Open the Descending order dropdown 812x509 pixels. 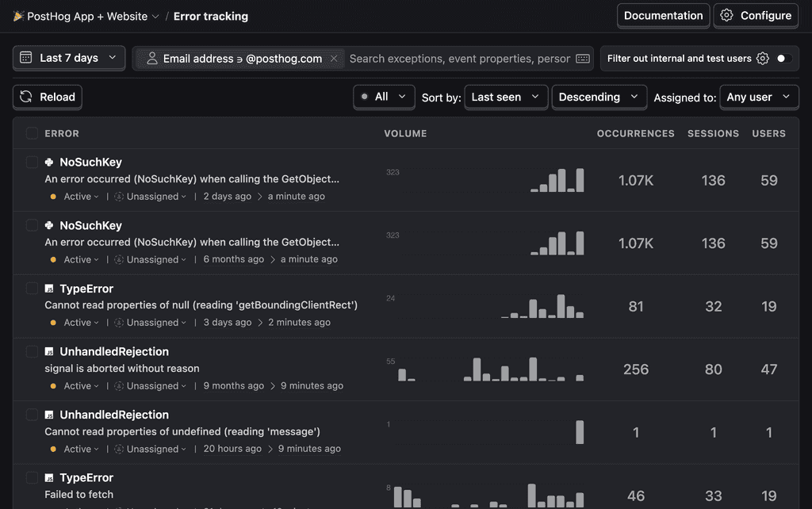click(x=599, y=97)
